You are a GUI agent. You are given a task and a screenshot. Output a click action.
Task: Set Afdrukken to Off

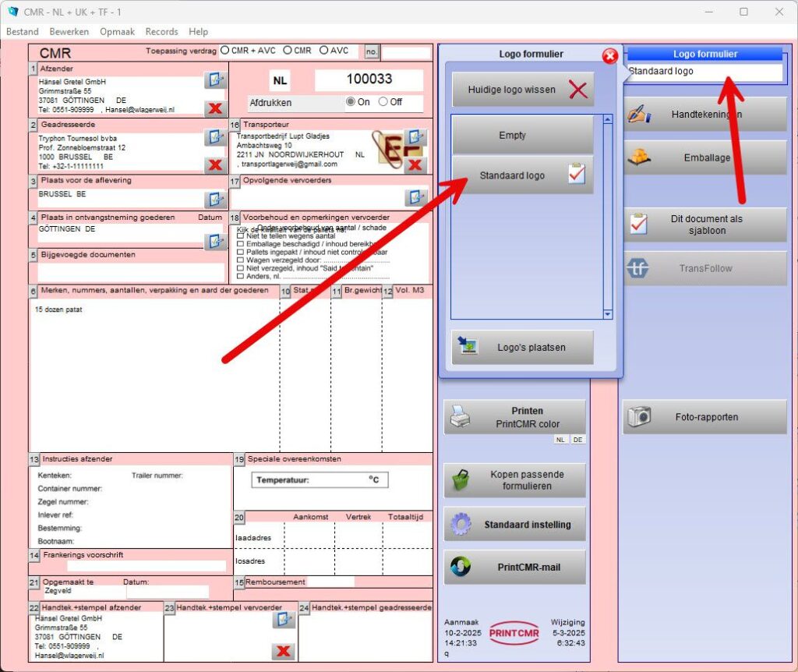[x=383, y=102]
